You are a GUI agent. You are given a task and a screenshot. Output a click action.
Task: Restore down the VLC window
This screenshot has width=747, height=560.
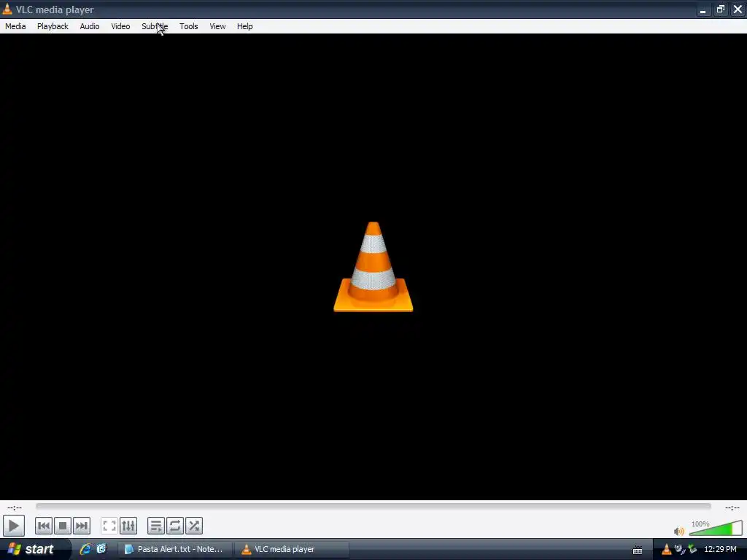pyautogui.click(x=720, y=9)
